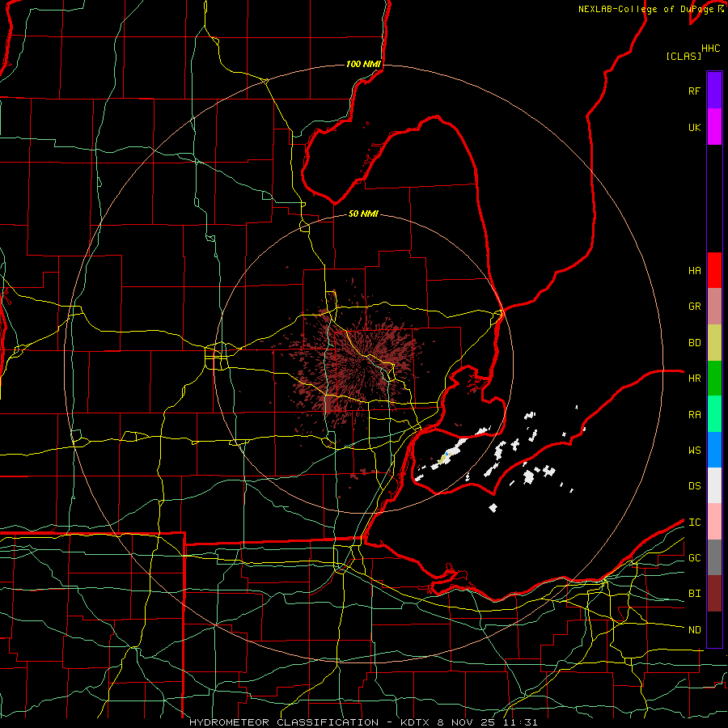Click the Hydrometeor Classification KDTX title text
The image size is (728, 728).
point(363,722)
